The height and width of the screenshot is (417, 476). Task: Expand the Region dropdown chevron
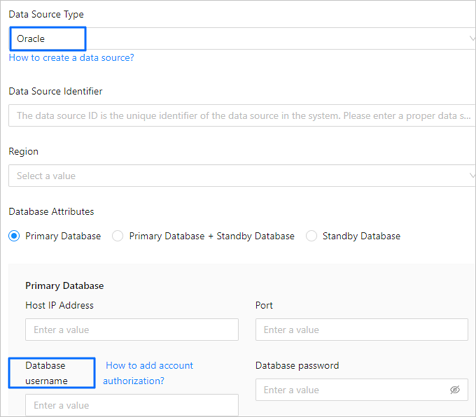click(472, 176)
